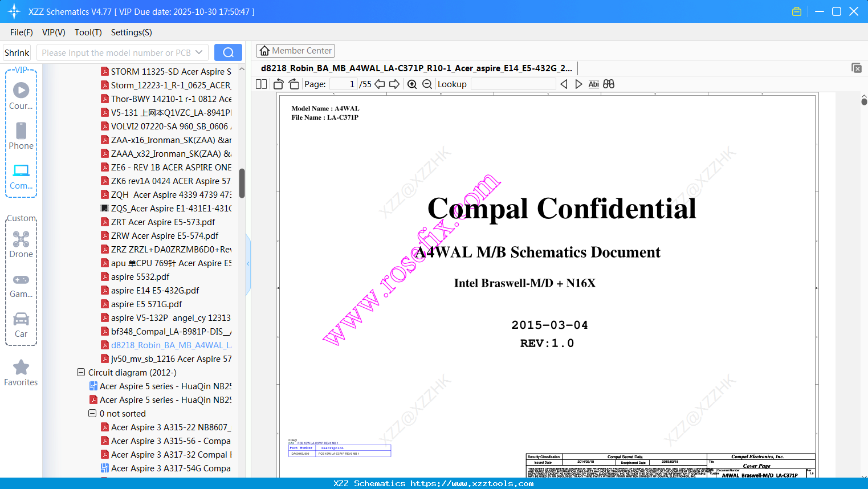This screenshot has width=868, height=489.
Task: Open ZQH Acer Aspire 4339 4739 file
Action: [x=171, y=195]
